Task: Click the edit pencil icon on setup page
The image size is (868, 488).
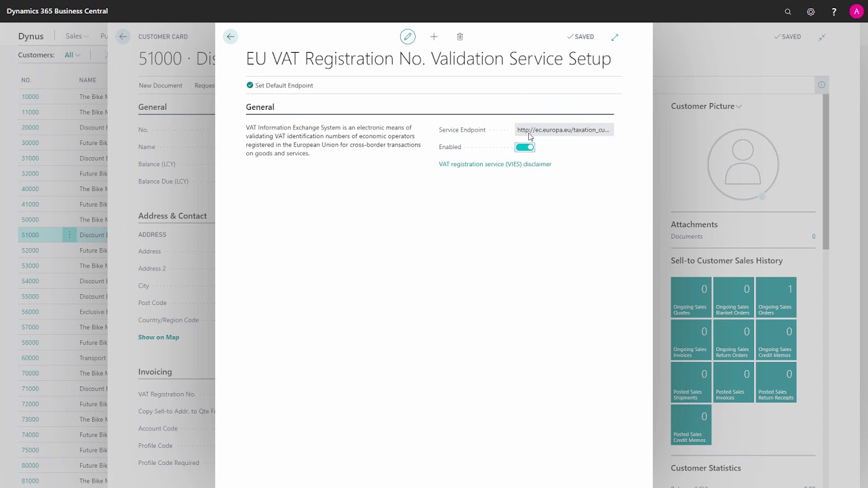Action: coord(408,37)
